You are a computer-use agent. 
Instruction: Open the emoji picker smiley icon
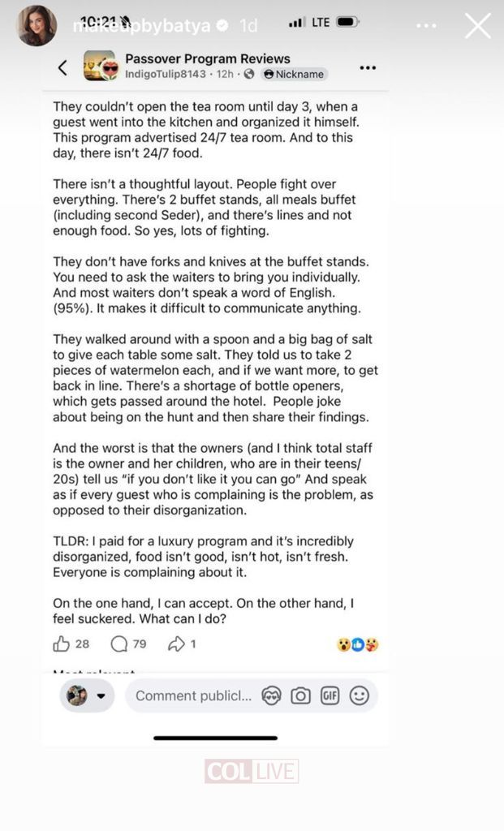[x=359, y=695]
